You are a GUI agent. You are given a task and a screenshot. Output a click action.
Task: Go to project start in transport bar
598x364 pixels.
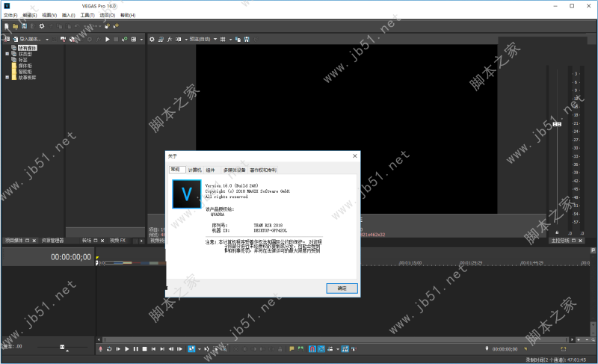click(x=153, y=349)
